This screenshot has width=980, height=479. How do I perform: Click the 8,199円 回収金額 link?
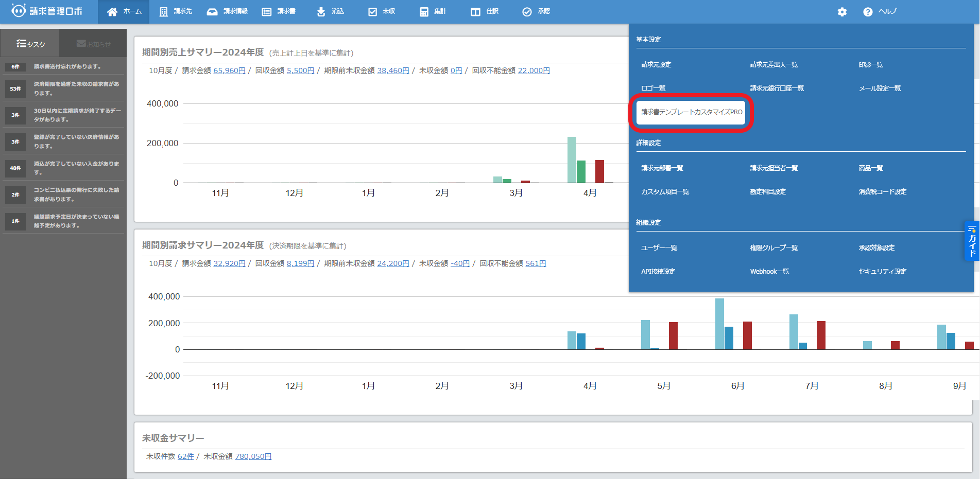[300, 263]
